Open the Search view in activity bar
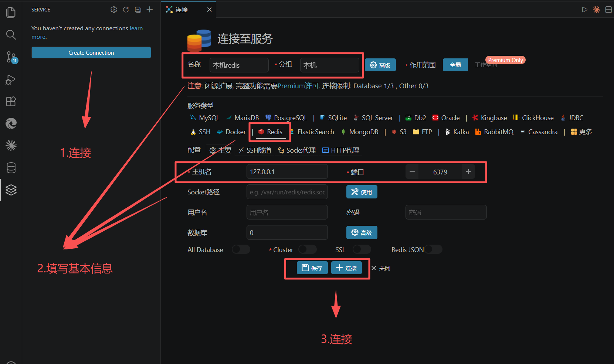Screen dimensions: 614x364 [11, 35]
